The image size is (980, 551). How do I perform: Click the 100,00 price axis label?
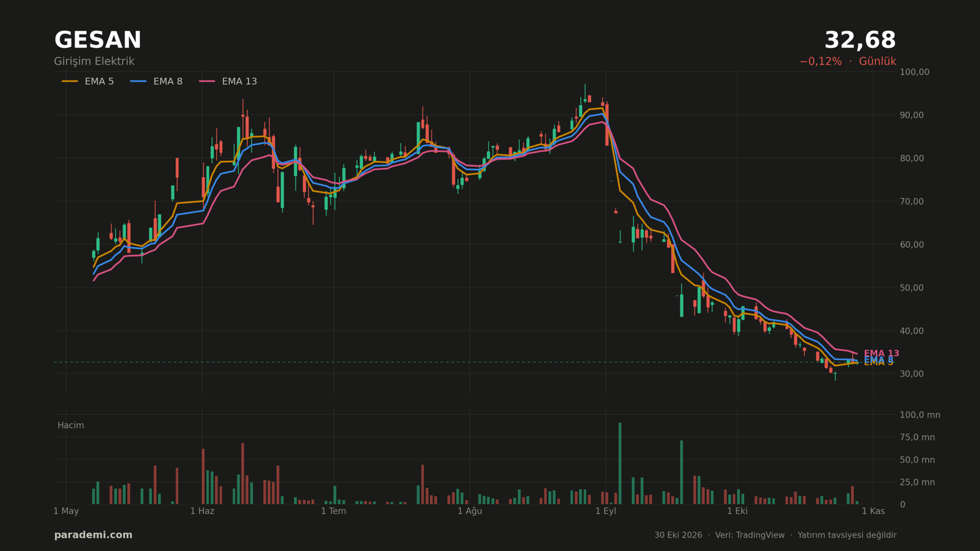click(x=914, y=72)
